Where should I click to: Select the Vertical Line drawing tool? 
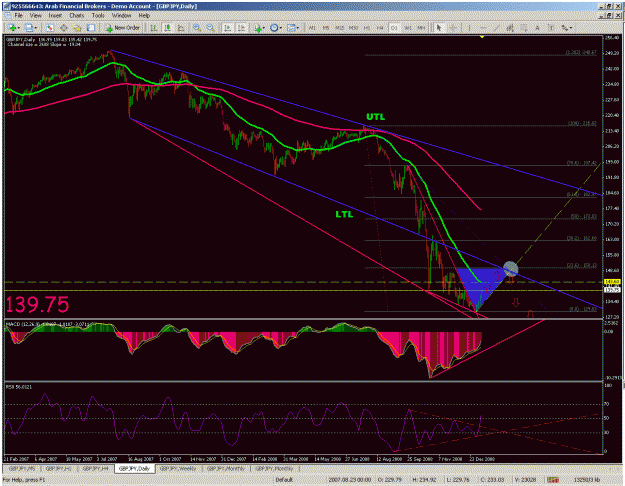[x=469, y=28]
